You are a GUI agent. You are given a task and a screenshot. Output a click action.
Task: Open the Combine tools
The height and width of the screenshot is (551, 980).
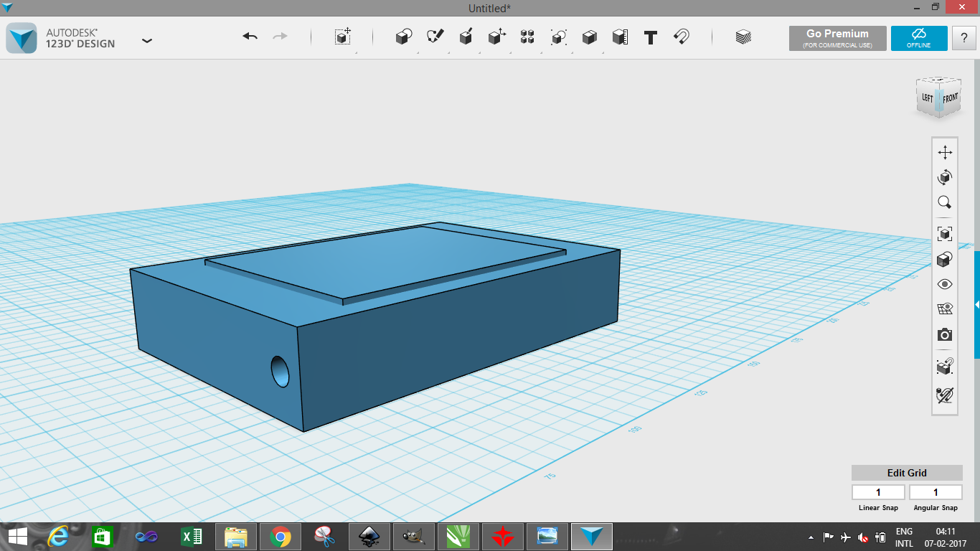click(x=589, y=37)
